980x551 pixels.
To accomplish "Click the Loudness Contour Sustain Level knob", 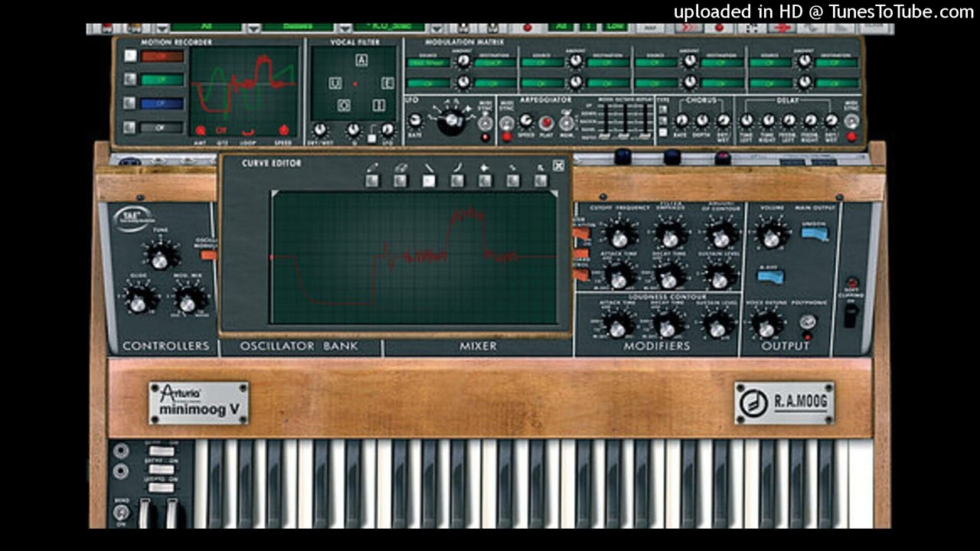I will pos(718,324).
